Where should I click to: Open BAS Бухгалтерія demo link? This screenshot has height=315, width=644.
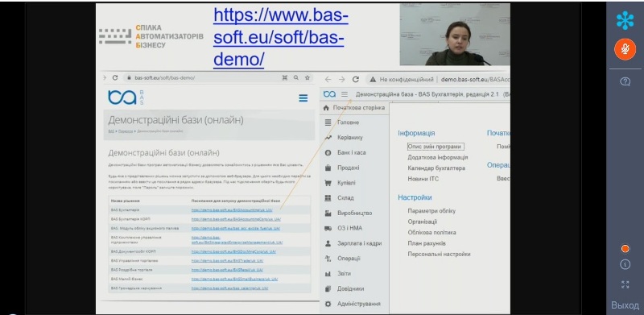pyautogui.click(x=232, y=210)
